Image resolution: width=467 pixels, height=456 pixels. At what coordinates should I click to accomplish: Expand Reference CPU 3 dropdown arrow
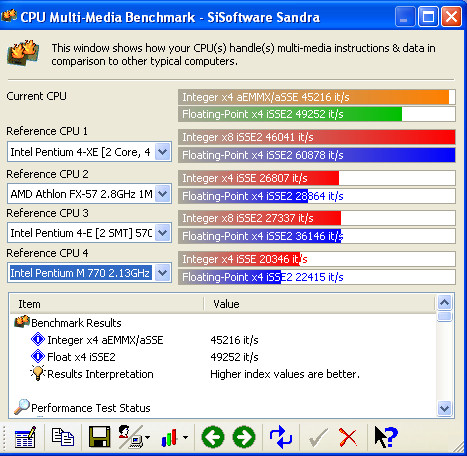click(x=163, y=233)
